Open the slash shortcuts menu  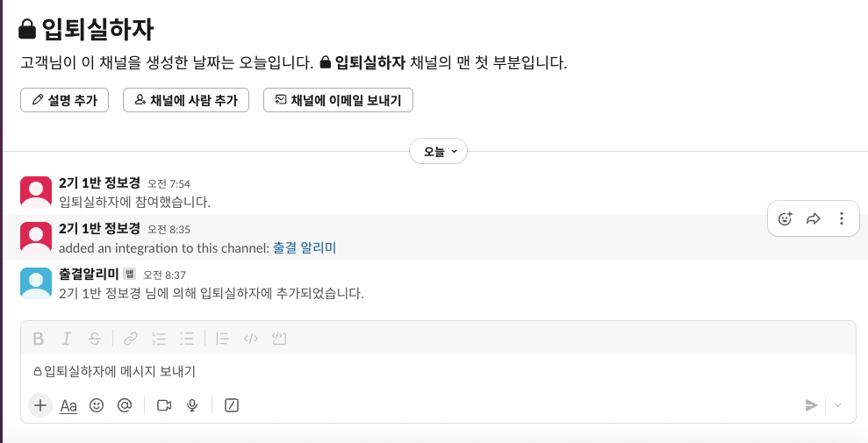click(x=232, y=405)
